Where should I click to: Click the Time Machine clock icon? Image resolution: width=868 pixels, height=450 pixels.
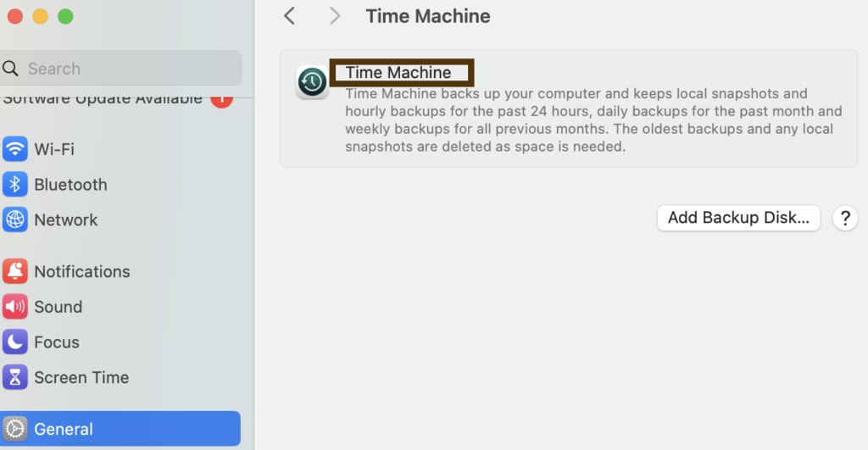312,82
